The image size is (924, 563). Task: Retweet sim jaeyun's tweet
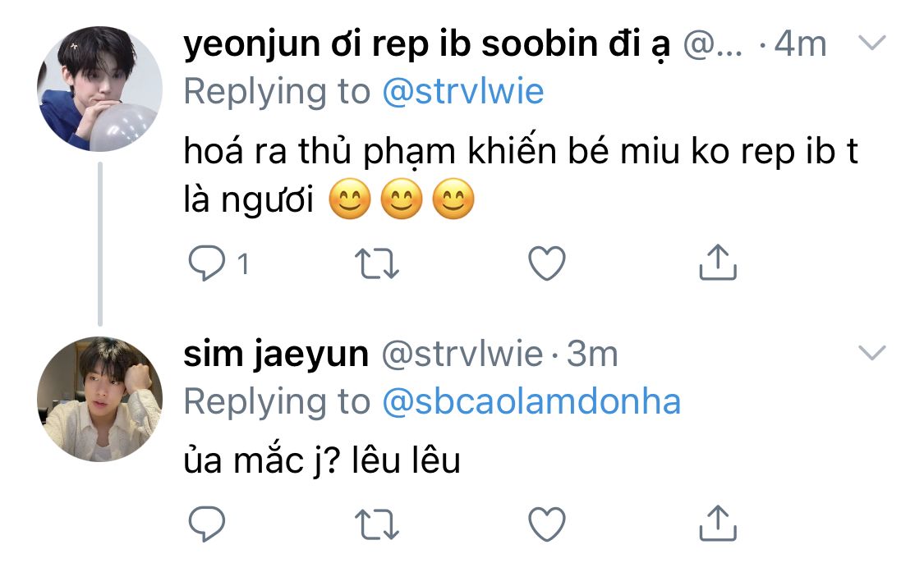[377, 522]
